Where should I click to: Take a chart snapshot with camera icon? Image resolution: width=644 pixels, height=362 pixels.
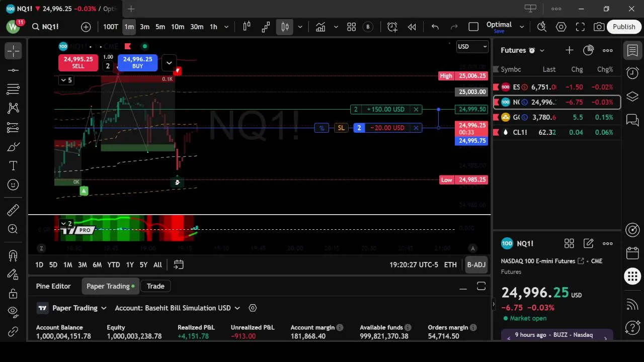[x=599, y=27]
